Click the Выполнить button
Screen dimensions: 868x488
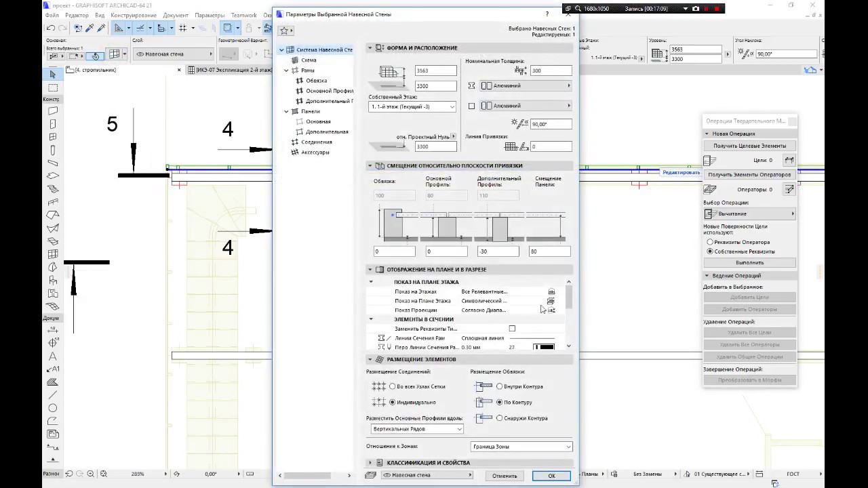click(749, 263)
